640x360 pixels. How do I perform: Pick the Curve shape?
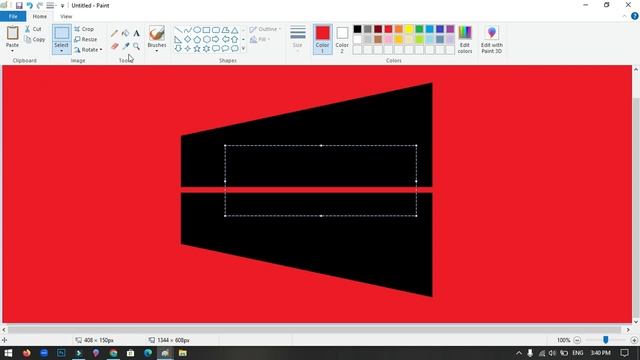[x=188, y=30]
